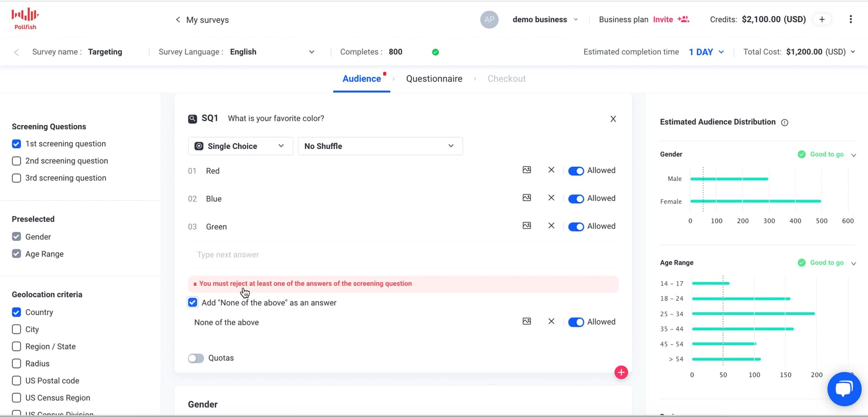This screenshot has height=417, width=868.
Task: Toggle Allowed switch for Green
Action: [x=576, y=227]
